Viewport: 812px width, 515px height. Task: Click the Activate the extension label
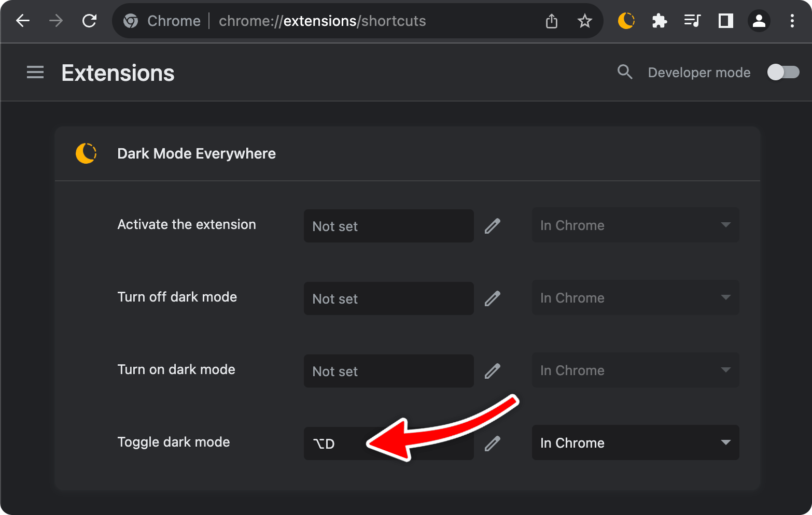187,224
